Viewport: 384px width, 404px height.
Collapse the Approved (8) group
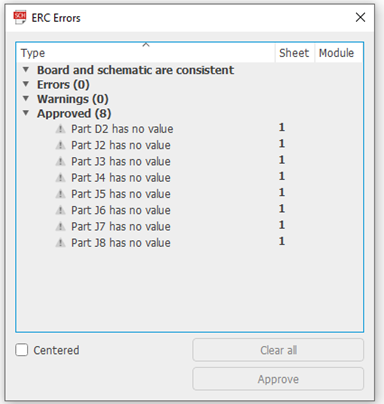26,113
